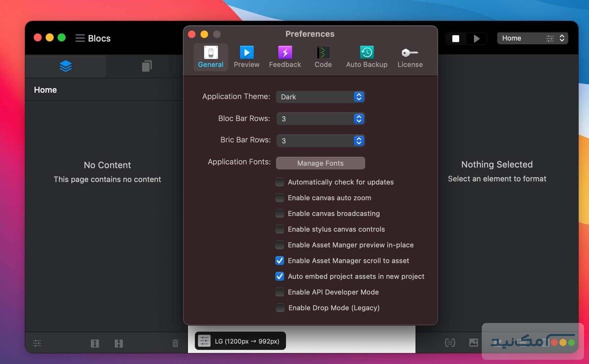589x364 pixels.
Task: Open the sliders icon at bottom left
Action: 37,343
